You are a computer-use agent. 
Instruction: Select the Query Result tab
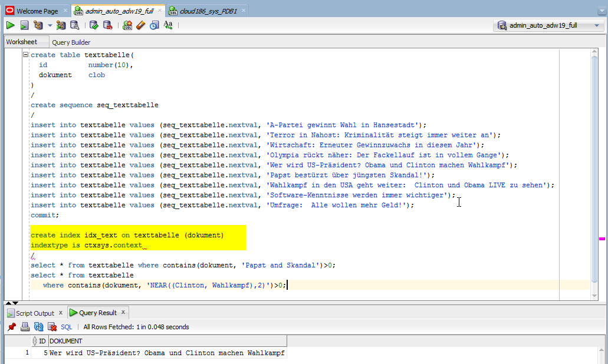[98, 313]
